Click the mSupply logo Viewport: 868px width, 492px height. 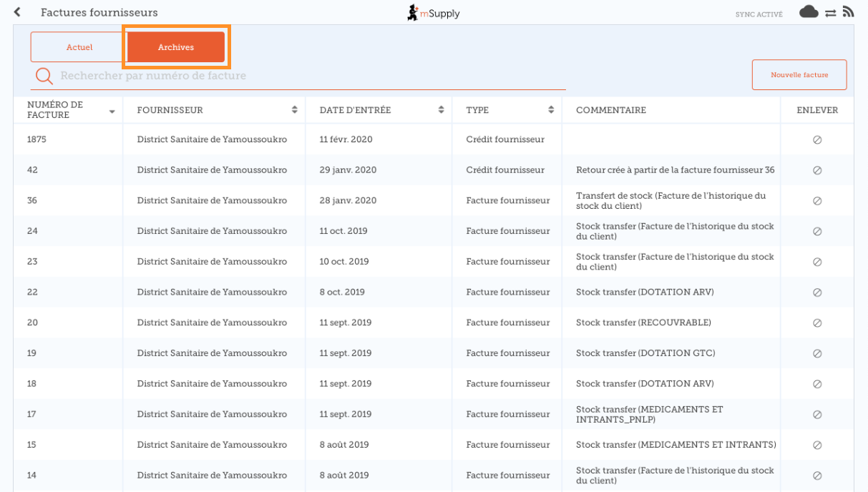(x=434, y=13)
